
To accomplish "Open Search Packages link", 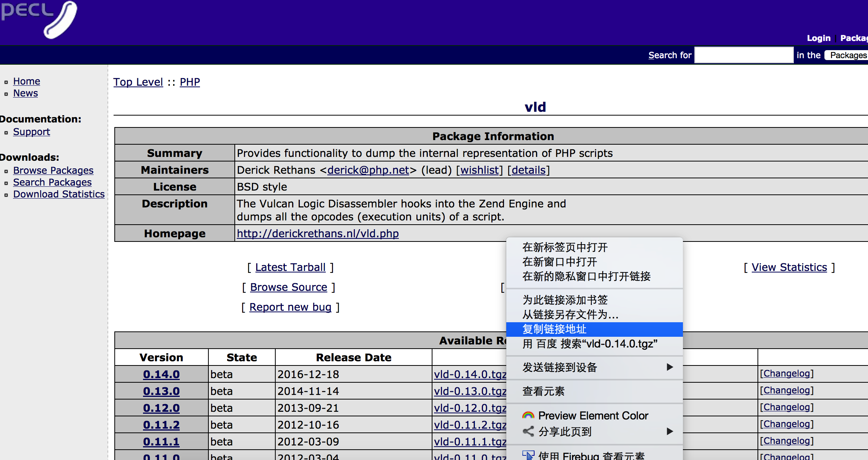I will coord(52,182).
